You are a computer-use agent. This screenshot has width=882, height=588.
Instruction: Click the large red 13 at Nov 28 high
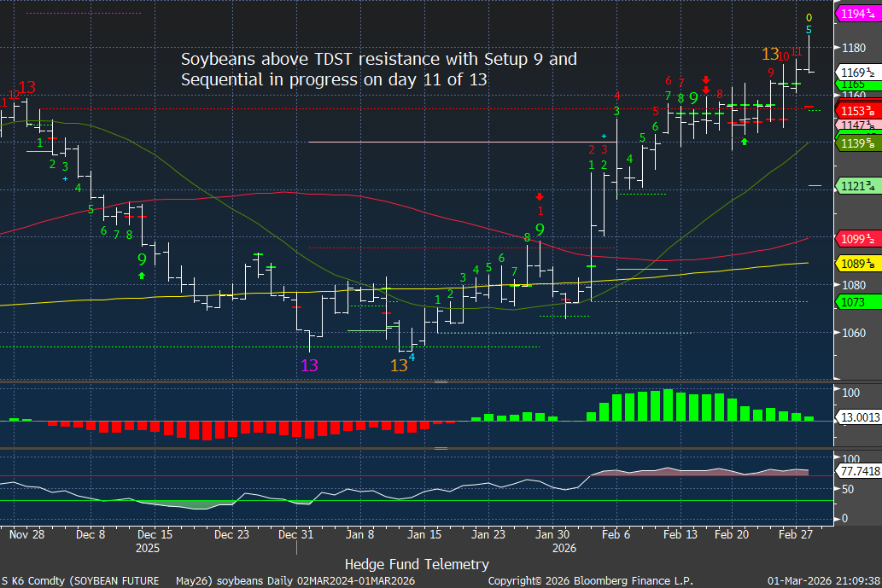26,87
